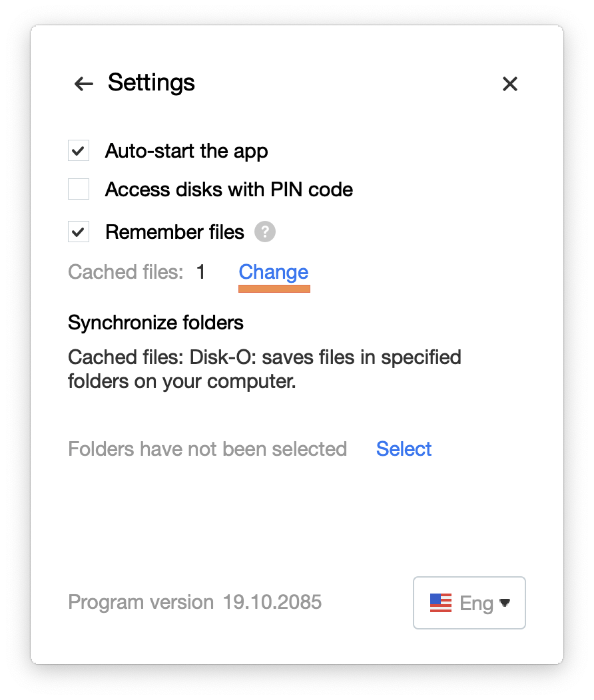
Task: Uncheck the Auto-start the app checkbox
Action: 79,150
